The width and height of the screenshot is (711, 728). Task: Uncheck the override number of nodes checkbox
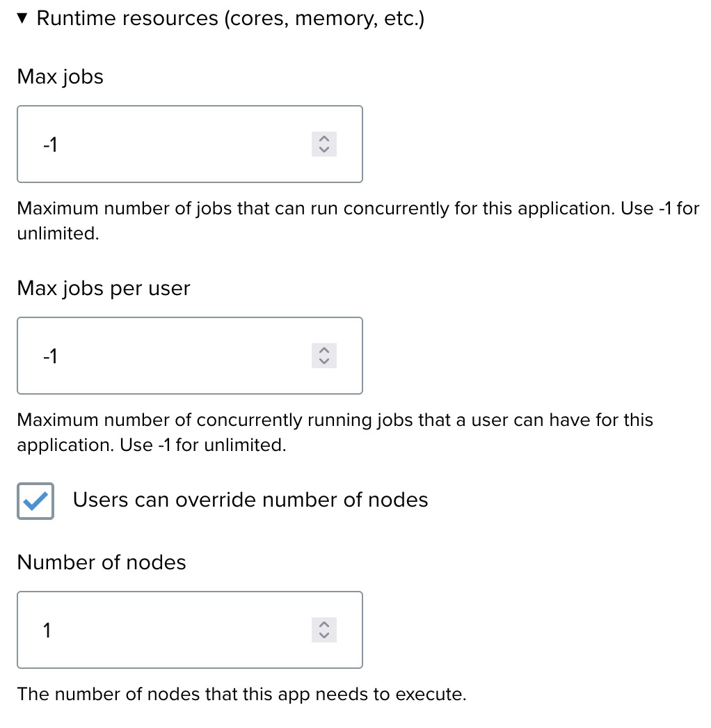(35, 500)
